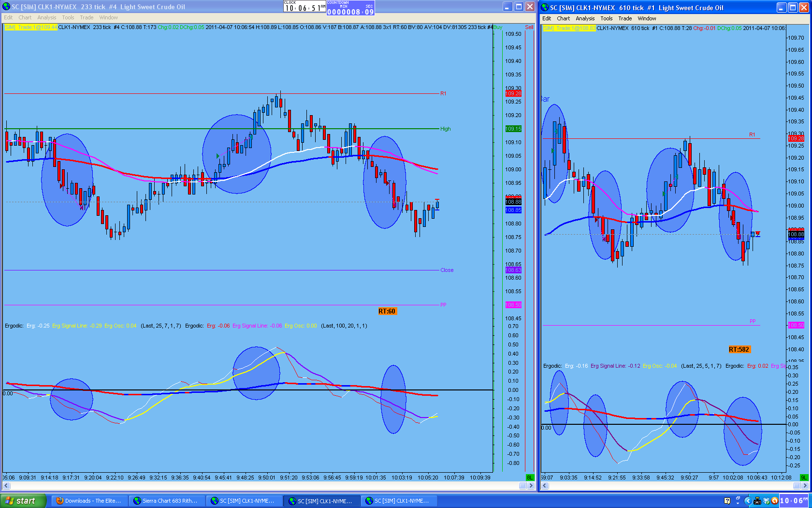Click the yellow Trade:1@108.83 position label
The height and width of the screenshot is (508, 812).
(x=570, y=28)
